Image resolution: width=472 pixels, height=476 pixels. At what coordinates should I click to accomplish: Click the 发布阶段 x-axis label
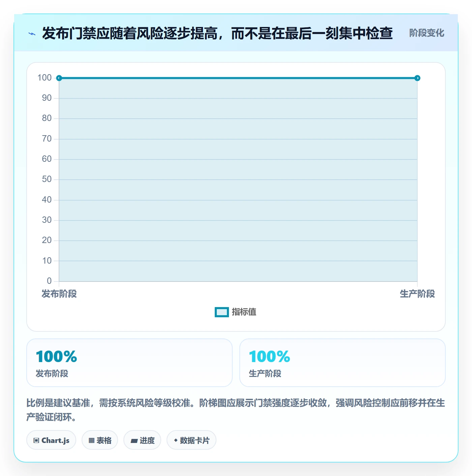coord(59,294)
